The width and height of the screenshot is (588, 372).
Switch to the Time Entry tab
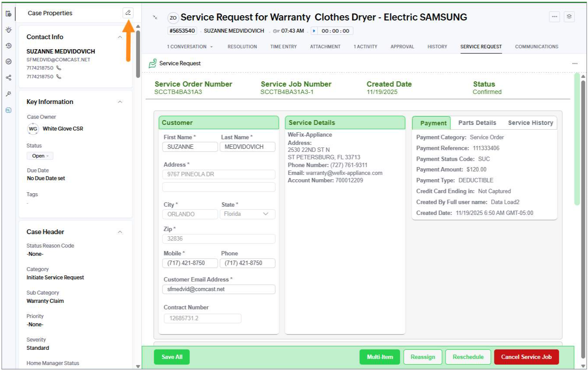[283, 47]
